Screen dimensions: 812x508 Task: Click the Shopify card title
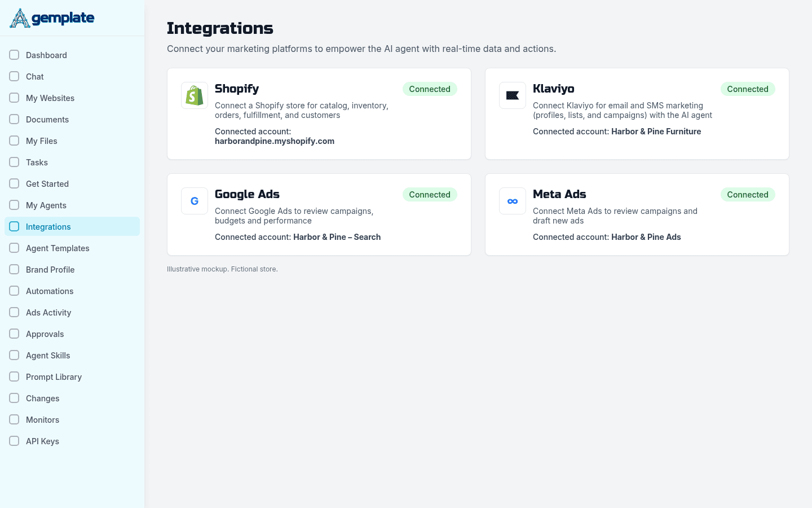[237, 89]
